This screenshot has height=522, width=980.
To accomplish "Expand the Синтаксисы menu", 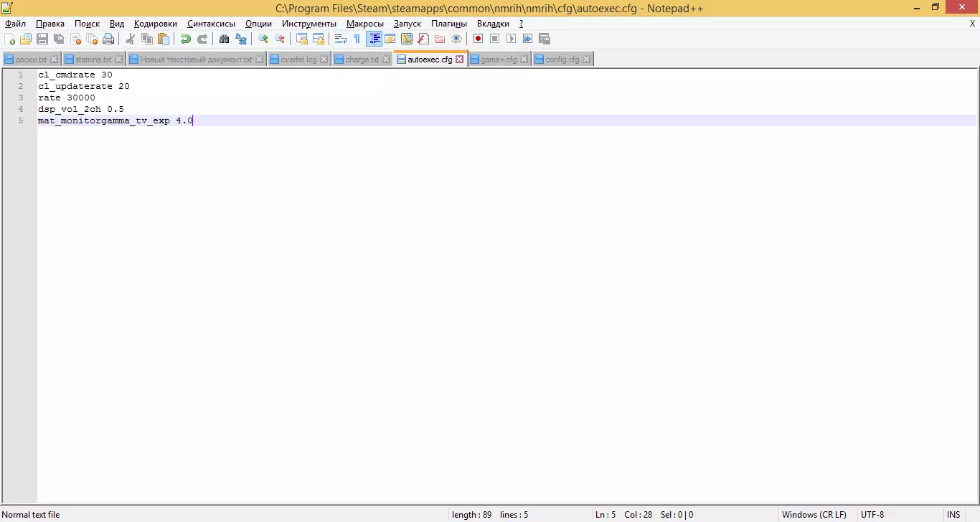I will pyautogui.click(x=211, y=24).
